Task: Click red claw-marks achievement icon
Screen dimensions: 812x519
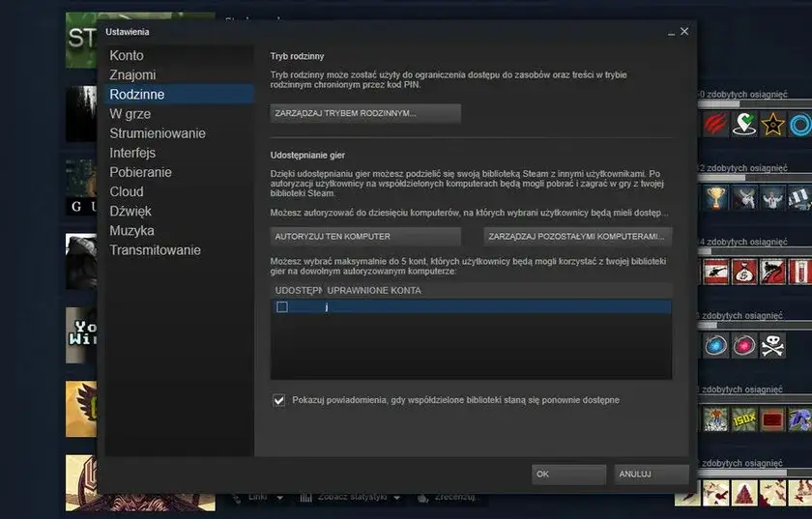Action: coord(715,125)
